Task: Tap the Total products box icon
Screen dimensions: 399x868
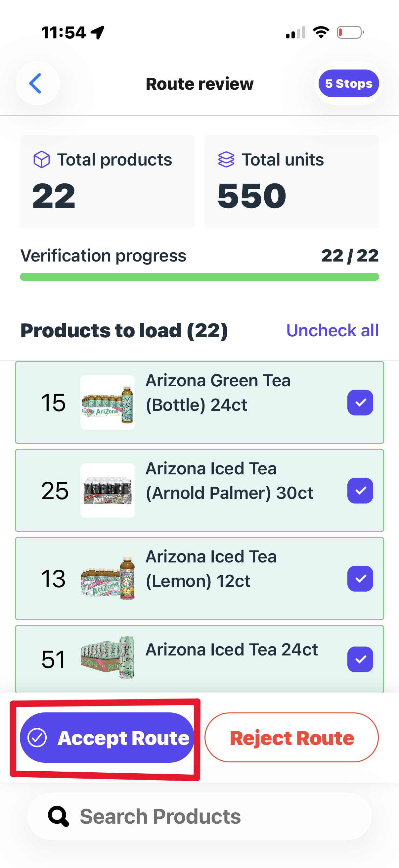Action: pyautogui.click(x=42, y=159)
